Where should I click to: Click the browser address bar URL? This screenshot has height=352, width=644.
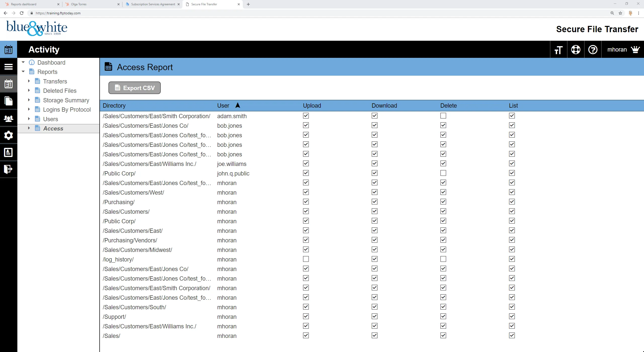pyautogui.click(x=58, y=13)
